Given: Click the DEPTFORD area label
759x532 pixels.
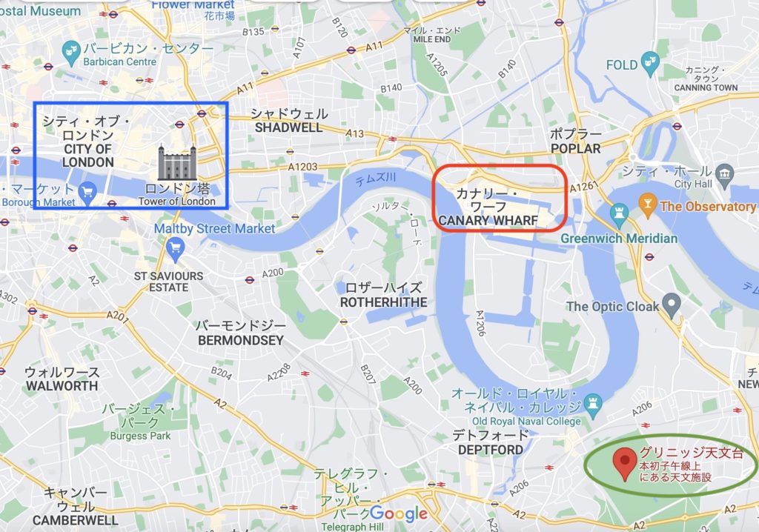Looking at the screenshot, I should pyautogui.click(x=491, y=450).
